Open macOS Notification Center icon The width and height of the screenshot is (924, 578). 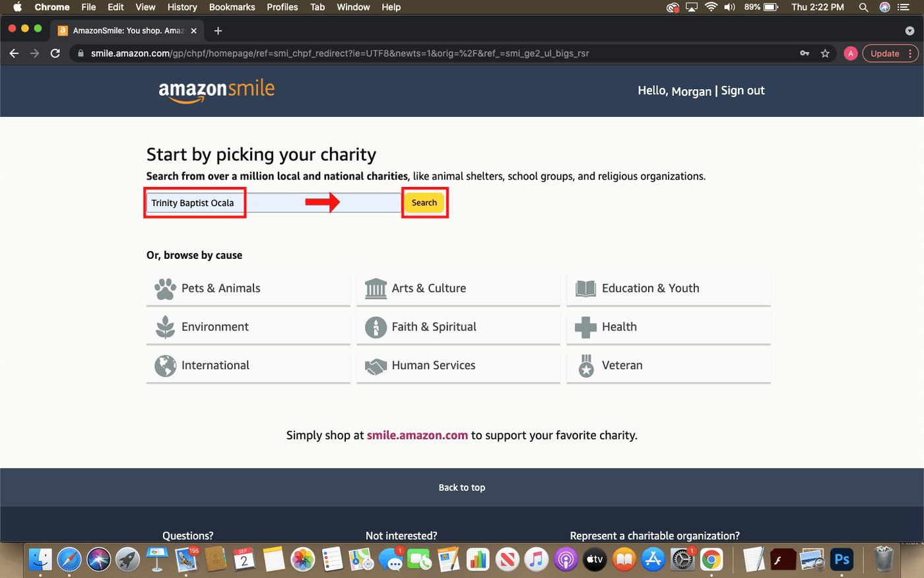click(x=904, y=7)
